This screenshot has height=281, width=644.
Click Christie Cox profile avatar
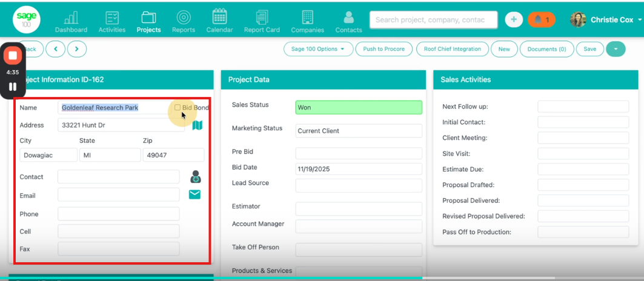578,20
